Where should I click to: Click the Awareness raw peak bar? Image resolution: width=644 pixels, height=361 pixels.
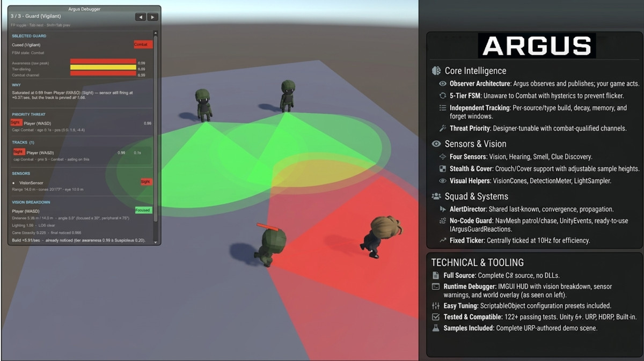pyautogui.click(x=103, y=62)
